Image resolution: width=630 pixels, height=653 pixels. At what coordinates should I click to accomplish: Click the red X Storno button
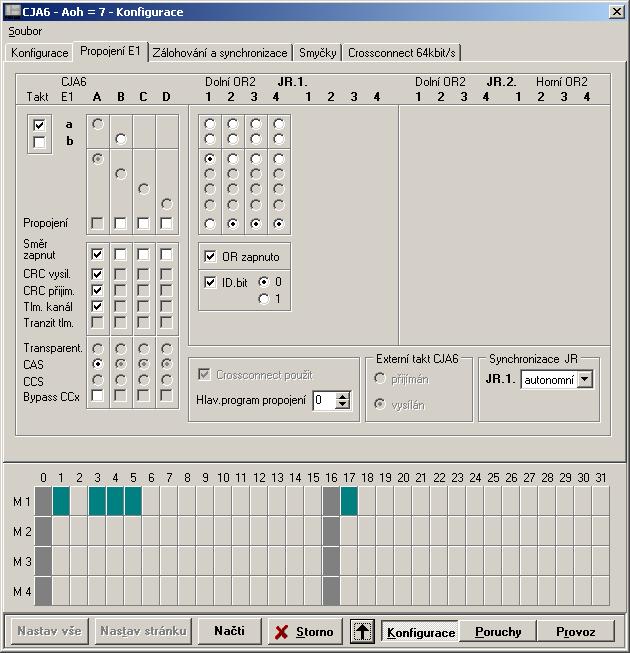pyautogui.click(x=305, y=631)
